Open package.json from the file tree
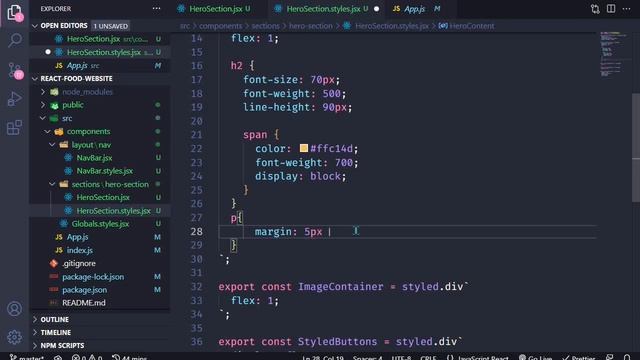The height and width of the screenshot is (360, 640). 84,290
